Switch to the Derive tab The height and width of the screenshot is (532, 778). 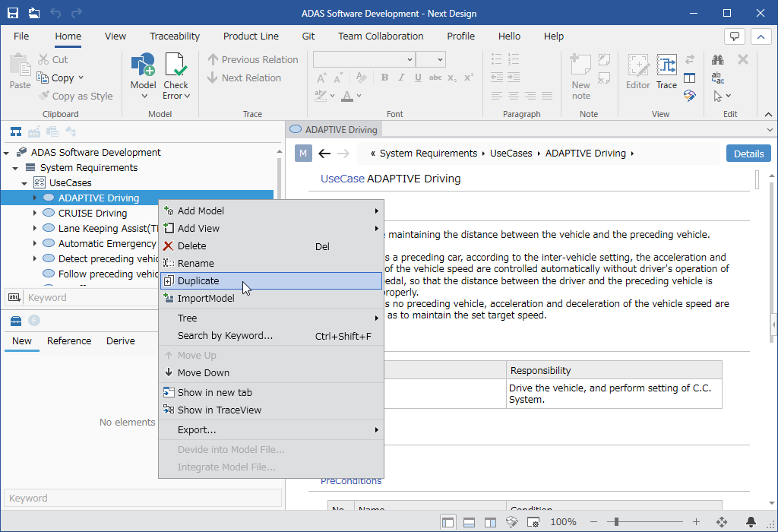(x=121, y=341)
